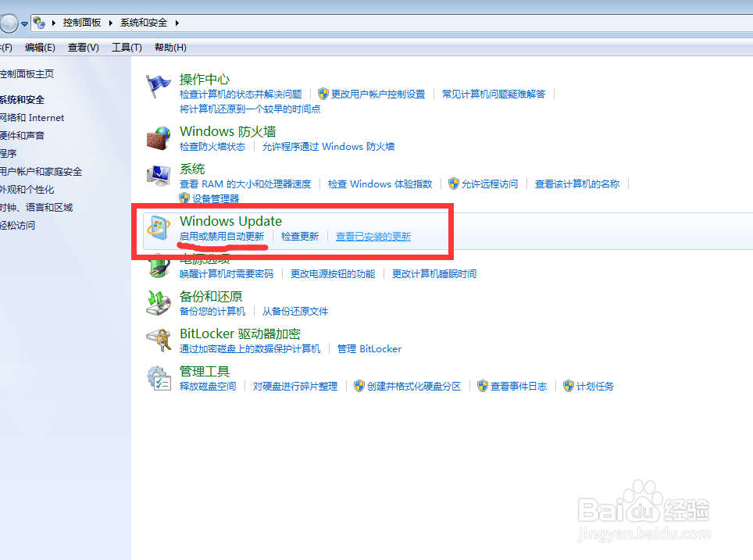The height and width of the screenshot is (560, 753).
Task: Click the Windows 防火墙 brick wall icon
Action: click(x=159, y=138)
